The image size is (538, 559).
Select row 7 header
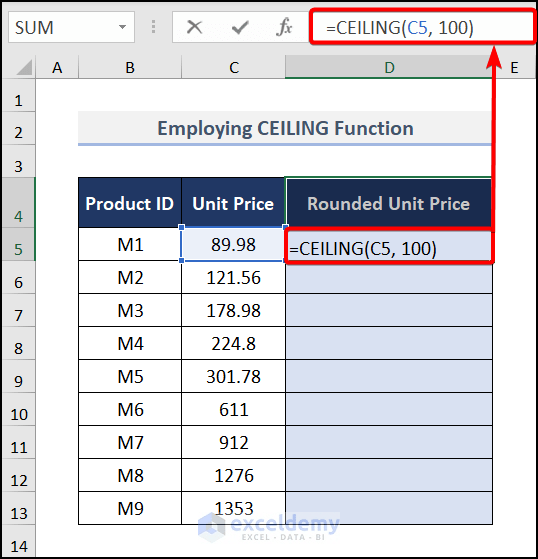pos(19,310)
